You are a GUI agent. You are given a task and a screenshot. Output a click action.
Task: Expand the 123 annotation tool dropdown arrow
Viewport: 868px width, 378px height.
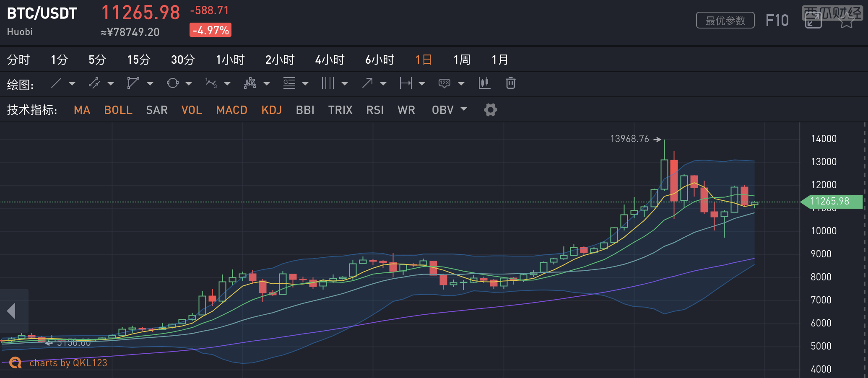(x=461, y=83)
